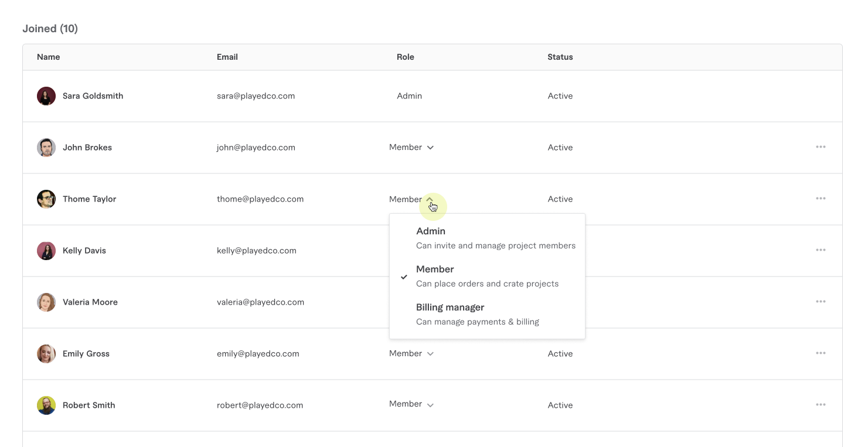The width and height of the screenshot is (868, 447).
Task: Open Emily Gross's role dropdown
Action: [411, 354]
